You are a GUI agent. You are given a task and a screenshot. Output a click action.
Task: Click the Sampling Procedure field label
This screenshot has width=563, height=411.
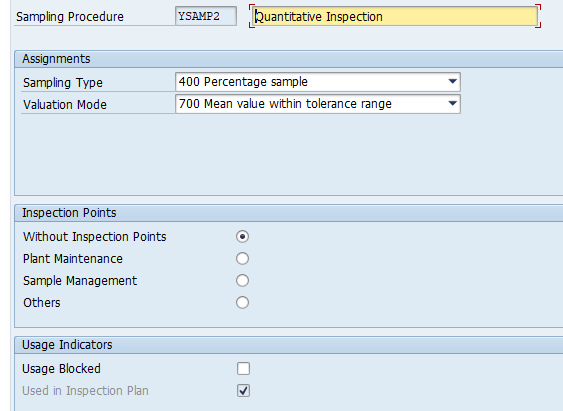pyautogui.click(x=70, y=17)
